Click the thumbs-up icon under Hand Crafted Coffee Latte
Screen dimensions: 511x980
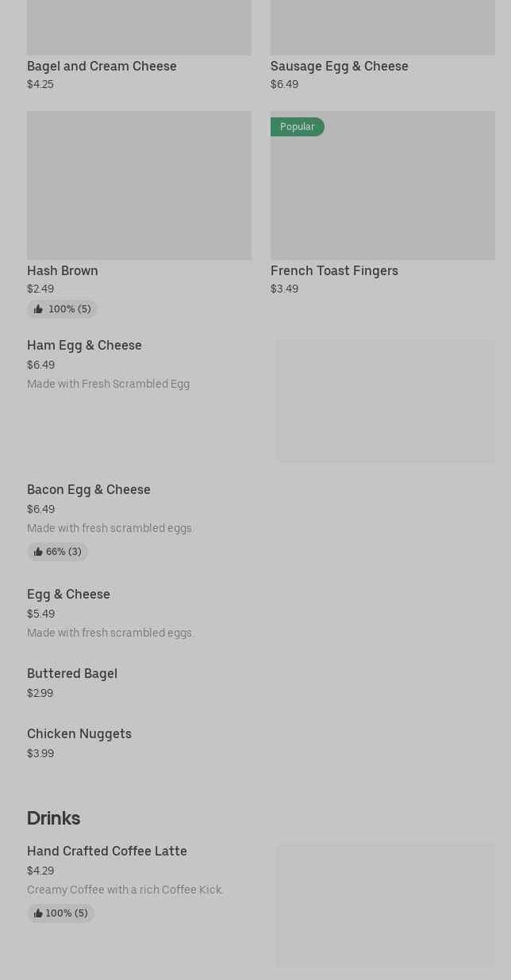38,913
